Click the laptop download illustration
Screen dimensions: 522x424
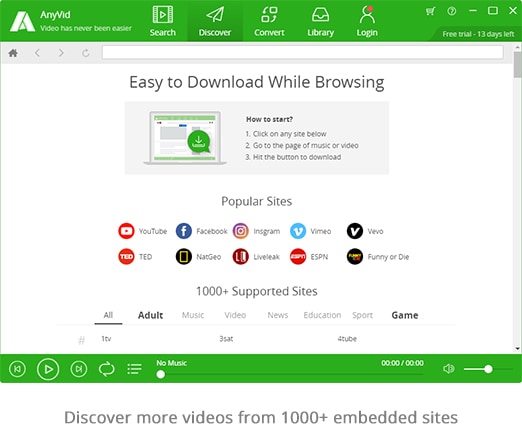point(185,138)
